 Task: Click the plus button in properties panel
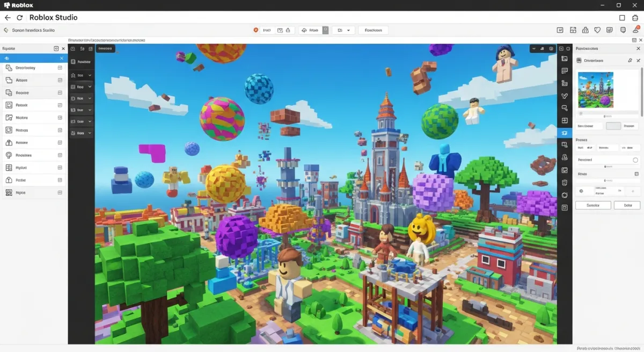pos(633,191)
